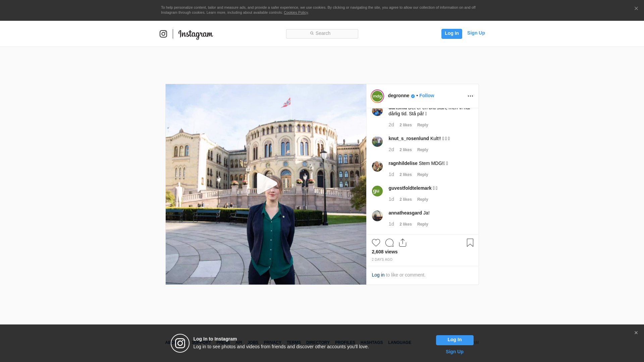Open ragnhildelise username link

click(x=403, y=163)
